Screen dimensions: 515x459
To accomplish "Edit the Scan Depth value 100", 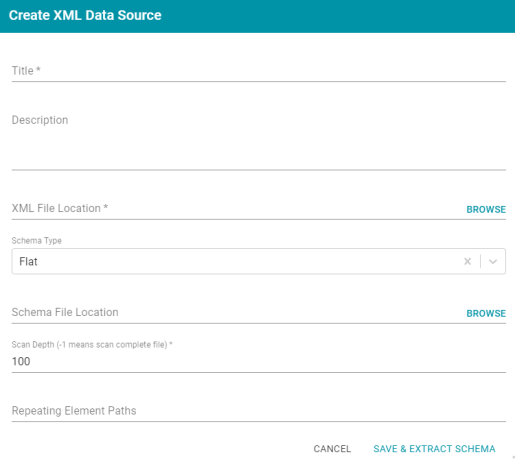I will (x=259, y=361).
